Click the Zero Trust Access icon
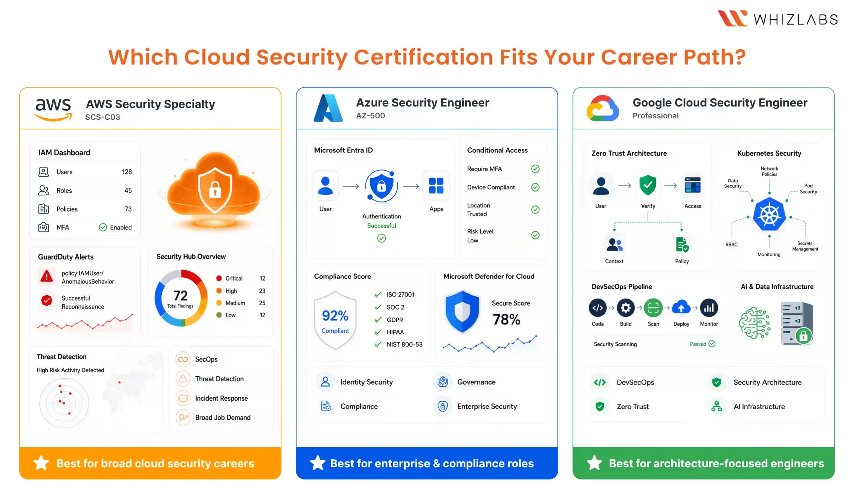The image size is (854, 504). pos(692,185)
